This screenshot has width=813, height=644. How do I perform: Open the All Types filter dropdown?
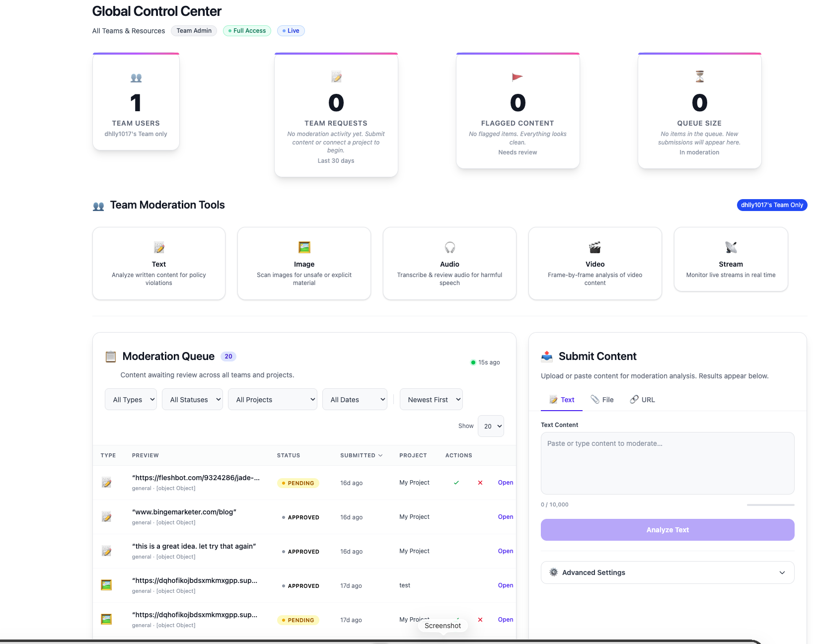pos(131,399)
